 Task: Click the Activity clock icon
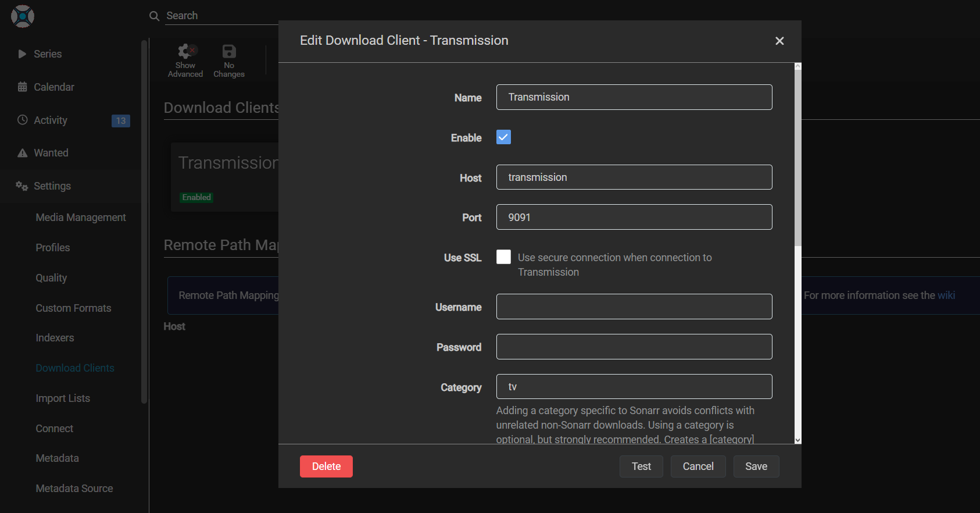click(x=22, y=120)
